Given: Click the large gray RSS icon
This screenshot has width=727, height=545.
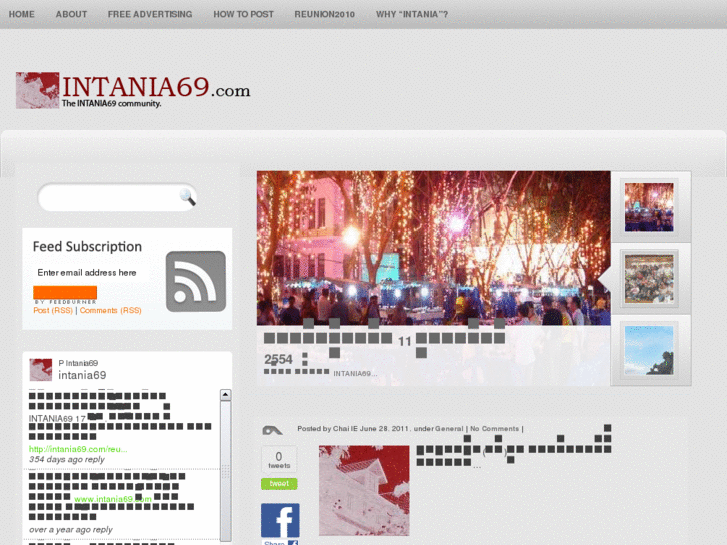Looking at the screenshot, I should (196, 282).
